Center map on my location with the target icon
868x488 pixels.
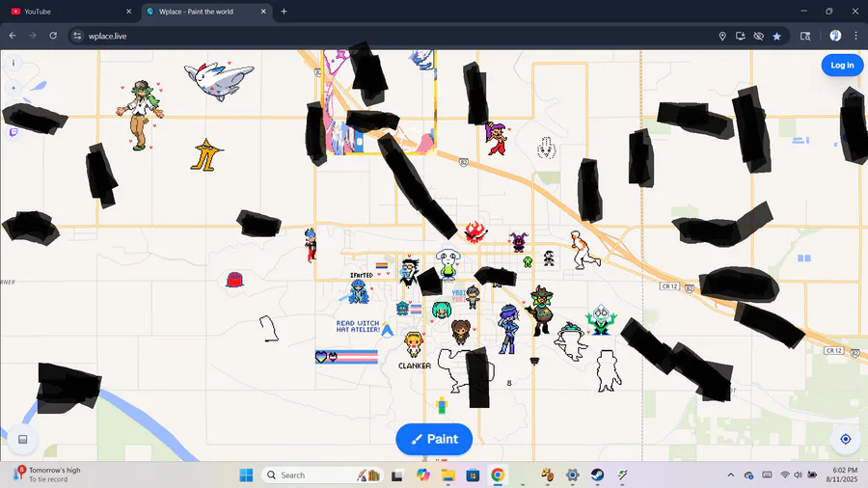coord(845,439)
